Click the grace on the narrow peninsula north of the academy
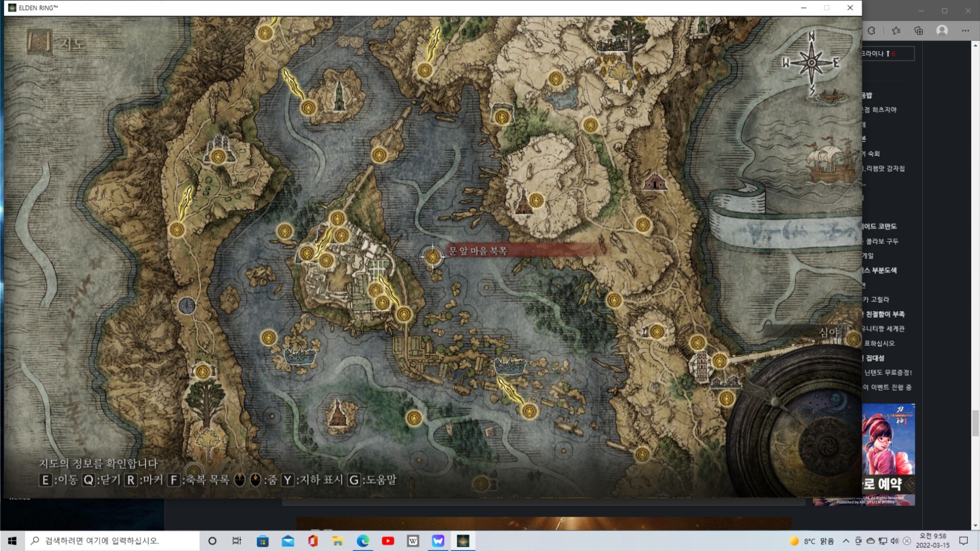The width and height of the screenshot is (980, 551). coord(379,155)
